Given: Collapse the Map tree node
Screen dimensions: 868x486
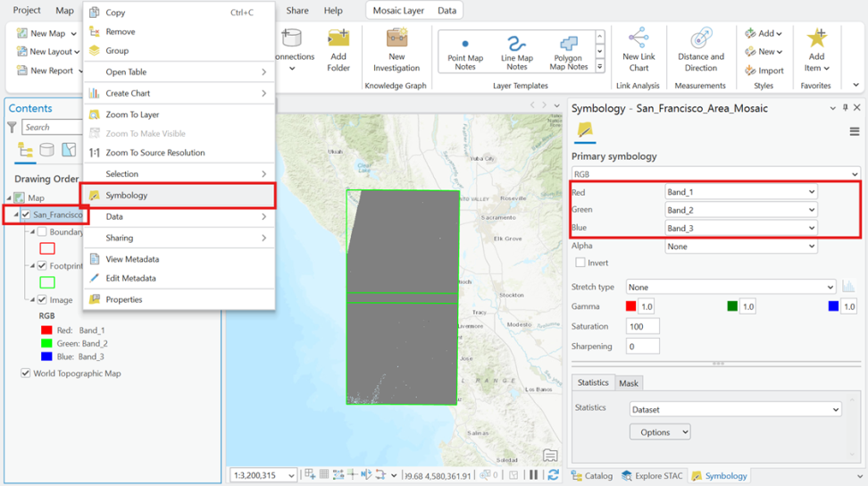Looking at the screenshot, I should click(9, 197).
